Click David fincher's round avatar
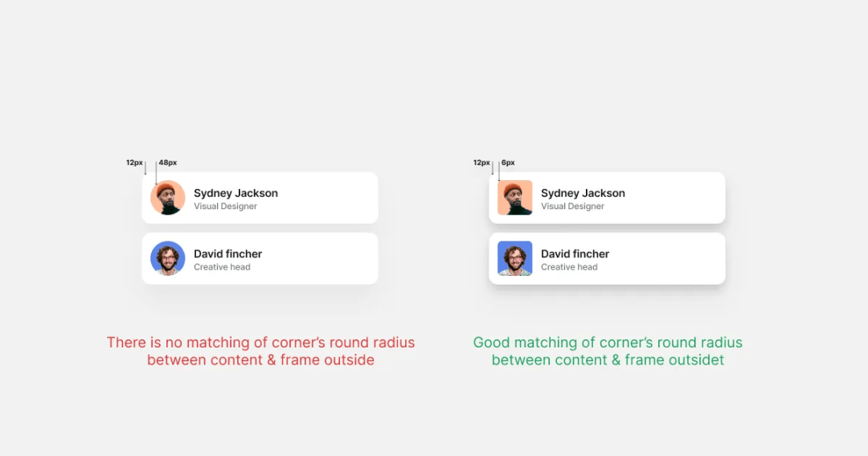This screenshot has height=456, width=868. click(168, 258)
